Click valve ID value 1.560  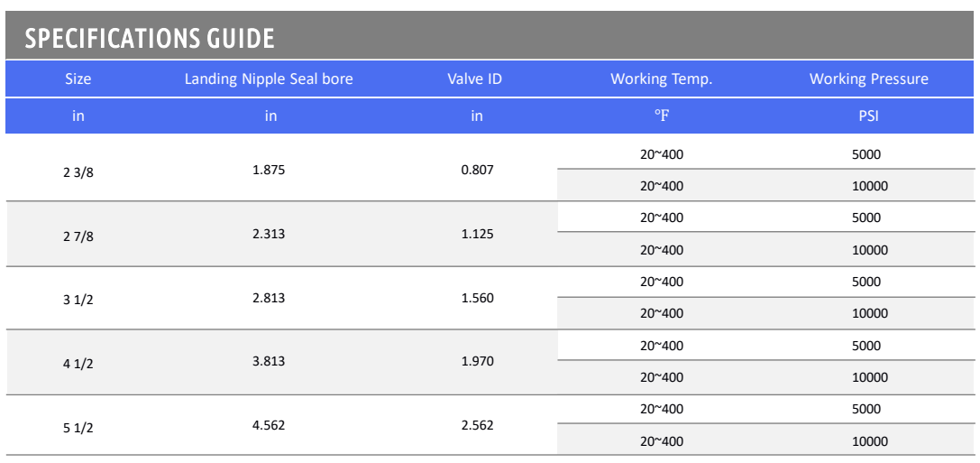pos(477,298)
